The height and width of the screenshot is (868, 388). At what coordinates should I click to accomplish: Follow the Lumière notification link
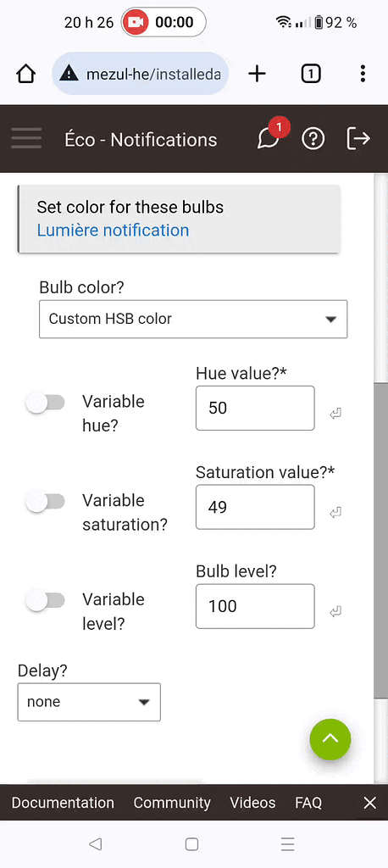[113, 230]
